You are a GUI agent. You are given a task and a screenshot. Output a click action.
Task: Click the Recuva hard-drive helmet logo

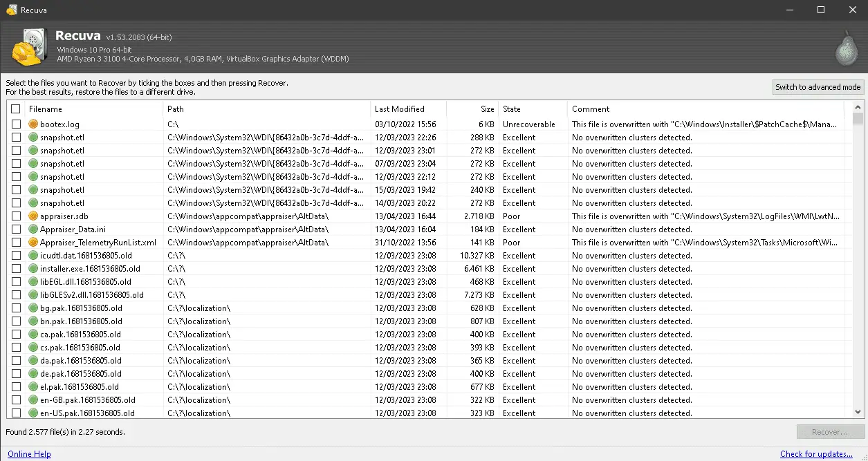coord(30,48)
